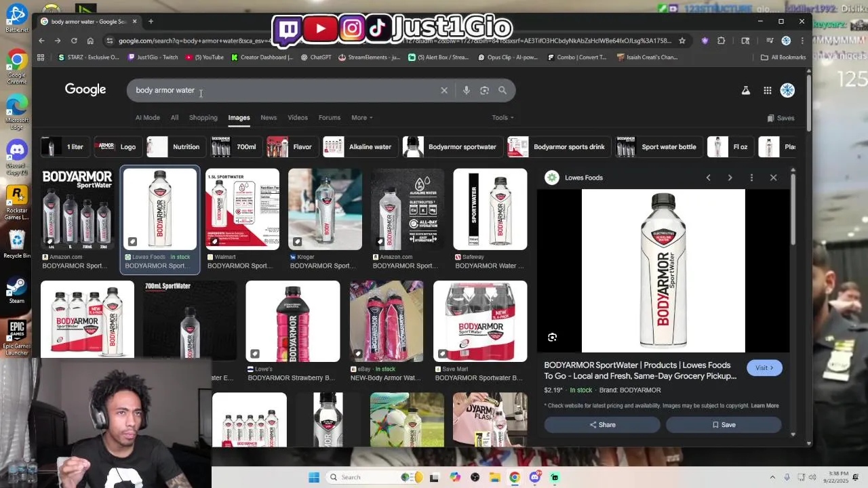The height and width of the screenshot is (488, 868).
Task: Click the magnifier search submit icon
Action: [x=502, y=90]
